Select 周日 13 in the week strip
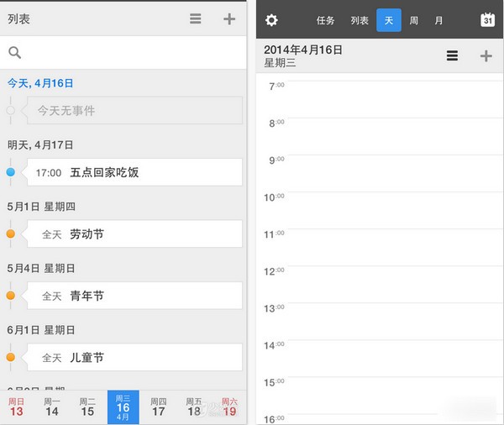Image resolution: width=504 pixels, height=425 pixels. pyautogui.click(x=17, y=407)
